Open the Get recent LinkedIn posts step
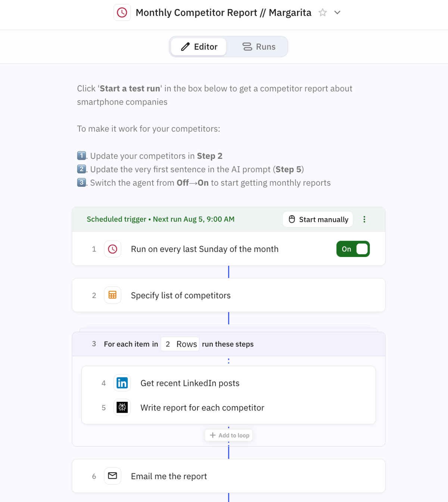The image size is (448, 502). 190,383
